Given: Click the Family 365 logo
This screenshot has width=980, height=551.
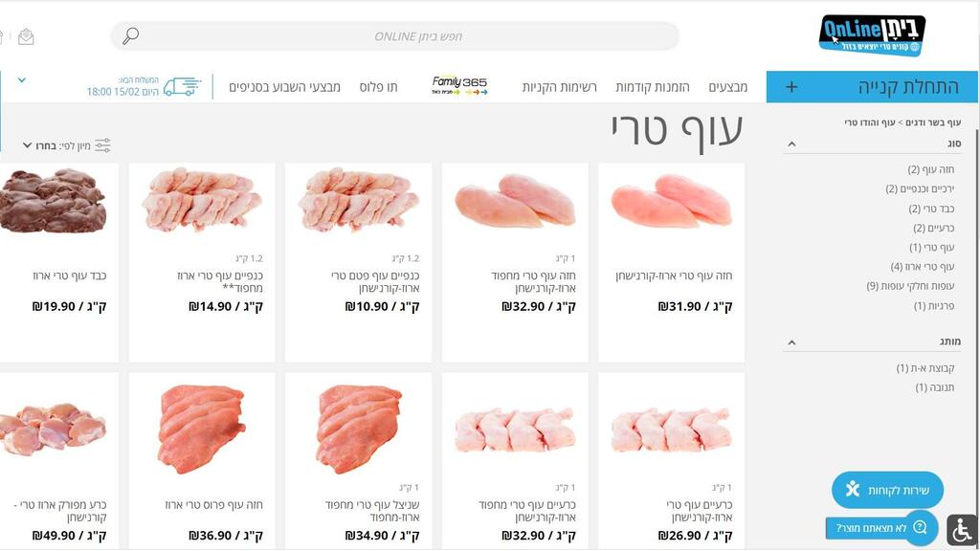Looking at the screenshot, I should [459, 85].
